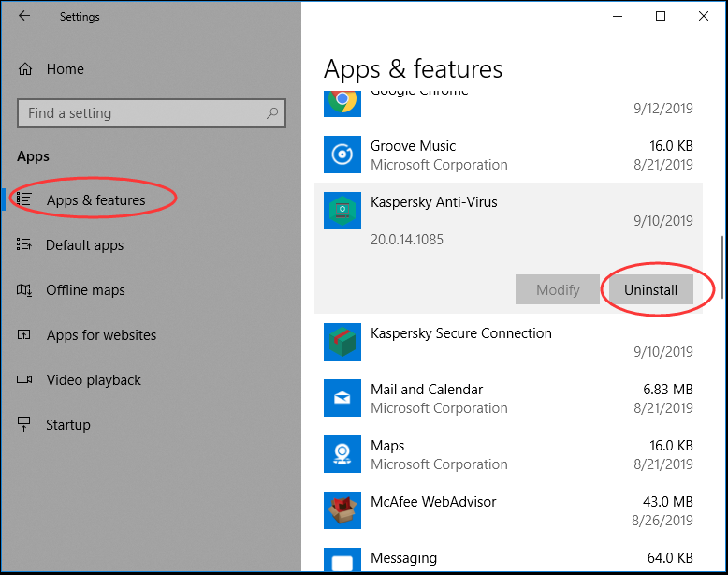Open Default apps settings
This screenshot has height=575, width=728.
pos(84,245)
